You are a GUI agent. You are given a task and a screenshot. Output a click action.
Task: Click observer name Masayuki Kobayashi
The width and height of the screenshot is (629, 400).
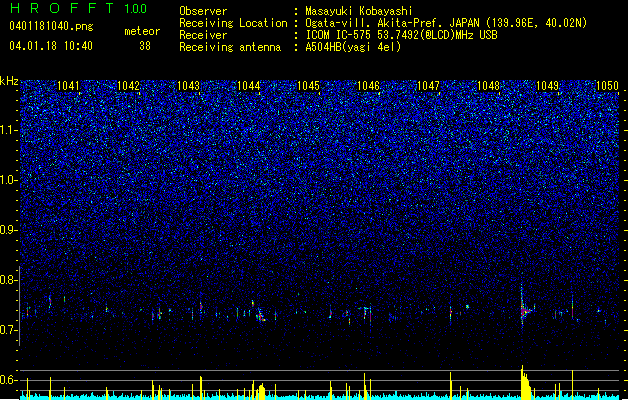pyautogui.click(x=359, y=11)
